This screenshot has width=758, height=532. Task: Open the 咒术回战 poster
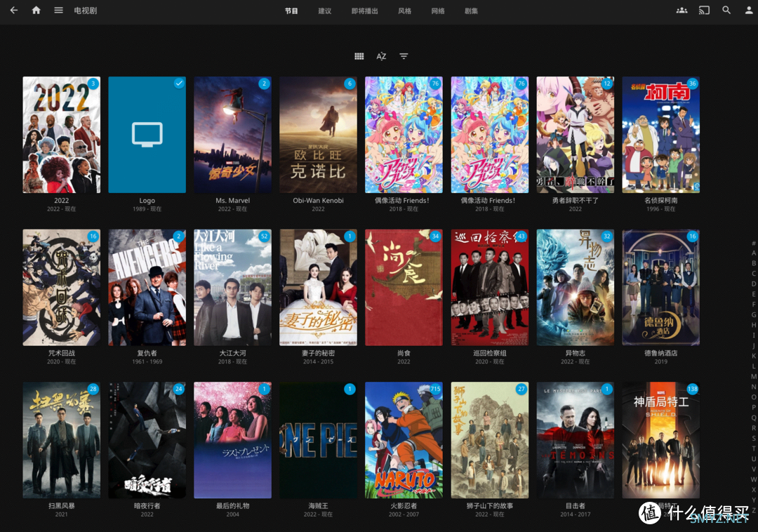[x=61, y=288]
